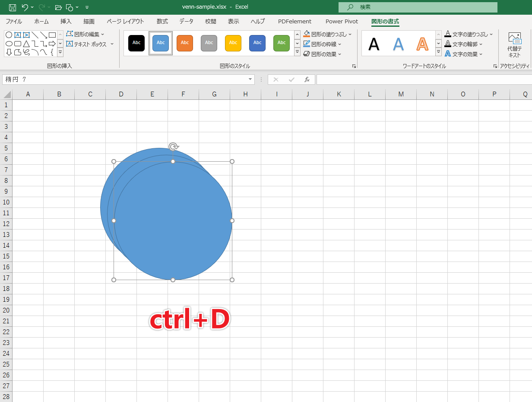Pick the isosceles triangle shape

point(26,44)
